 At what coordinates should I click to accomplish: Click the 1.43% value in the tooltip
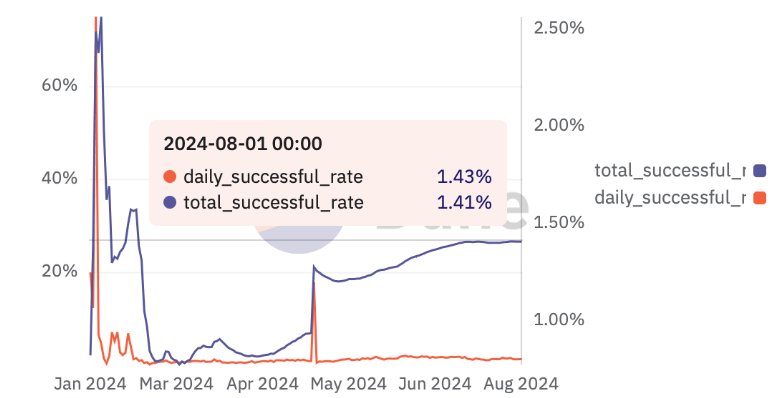(464, 177)
